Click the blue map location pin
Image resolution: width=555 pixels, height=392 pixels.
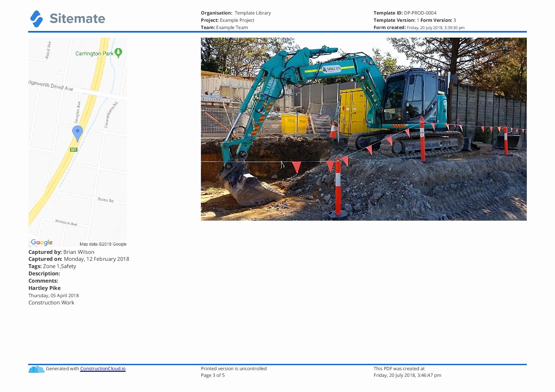pyautogui.click(x=78, y=133)
